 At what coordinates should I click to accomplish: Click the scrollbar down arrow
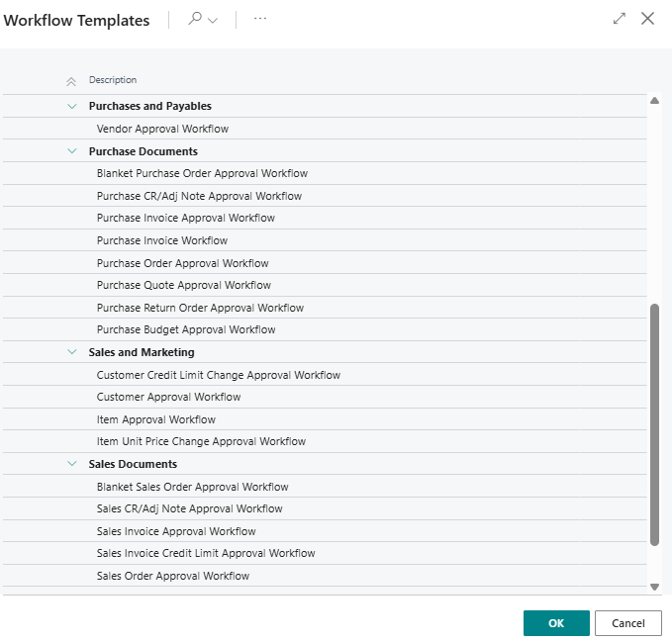pyautogui.click(x=653, y=587)
